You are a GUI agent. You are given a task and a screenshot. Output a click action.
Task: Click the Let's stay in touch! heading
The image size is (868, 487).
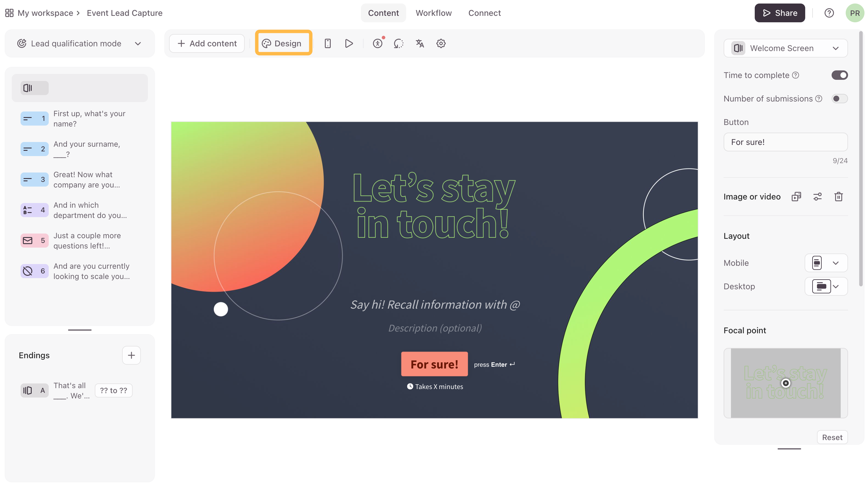(x=434, y=205)
